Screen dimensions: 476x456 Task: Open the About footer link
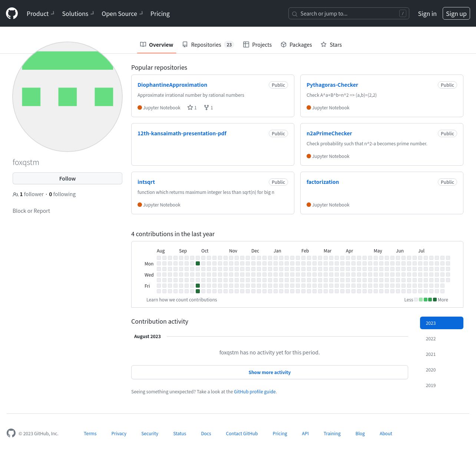click(x=386, y=433)
